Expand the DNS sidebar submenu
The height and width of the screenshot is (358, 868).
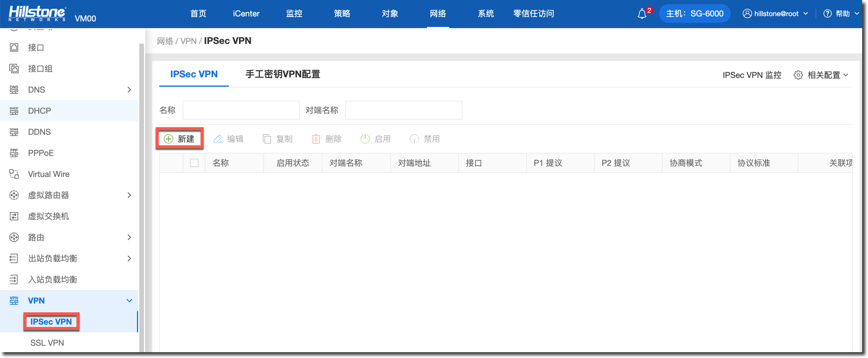coord(129,90)
